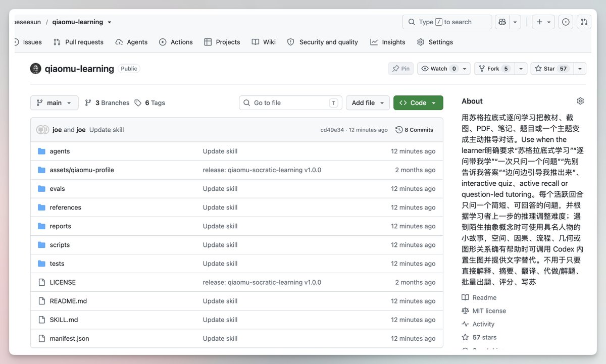Expand the main branch selector

55,102
